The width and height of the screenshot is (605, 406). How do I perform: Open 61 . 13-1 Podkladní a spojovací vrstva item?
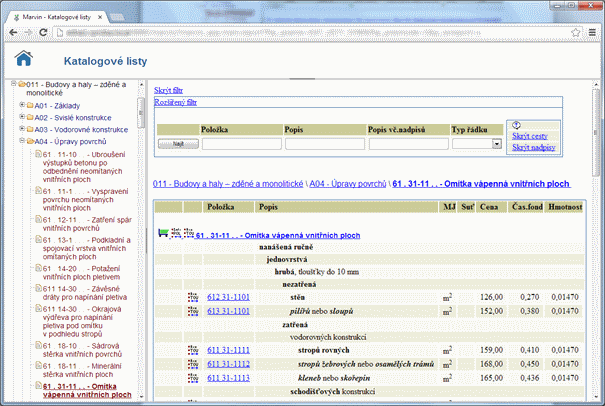87,248
